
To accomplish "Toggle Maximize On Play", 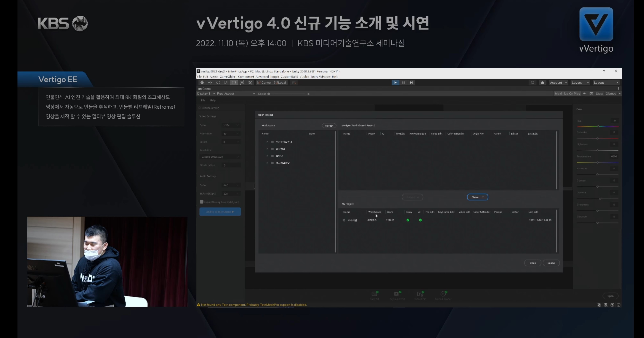I will coord(567,94).
